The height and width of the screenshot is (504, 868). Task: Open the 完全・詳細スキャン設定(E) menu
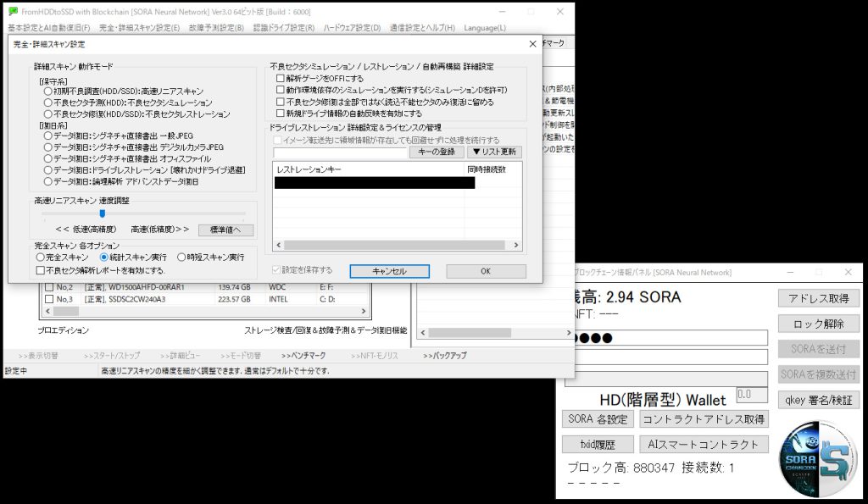pos(140,28)
